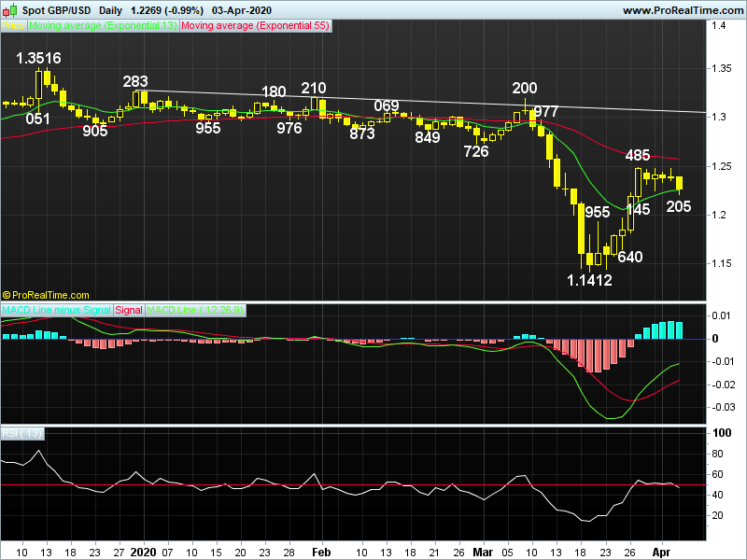Viewport: 747px width, 560px height.
Task: Click the 2020 marker on the time axis
Action: pyautogui.click(x=142, y=553)
